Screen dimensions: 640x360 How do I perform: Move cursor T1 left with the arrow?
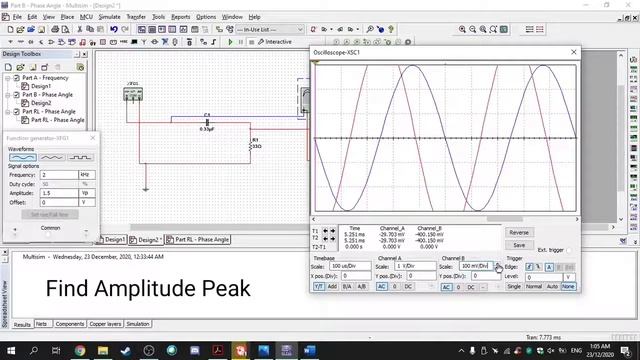pyautogui.click(x=325, y=231)
